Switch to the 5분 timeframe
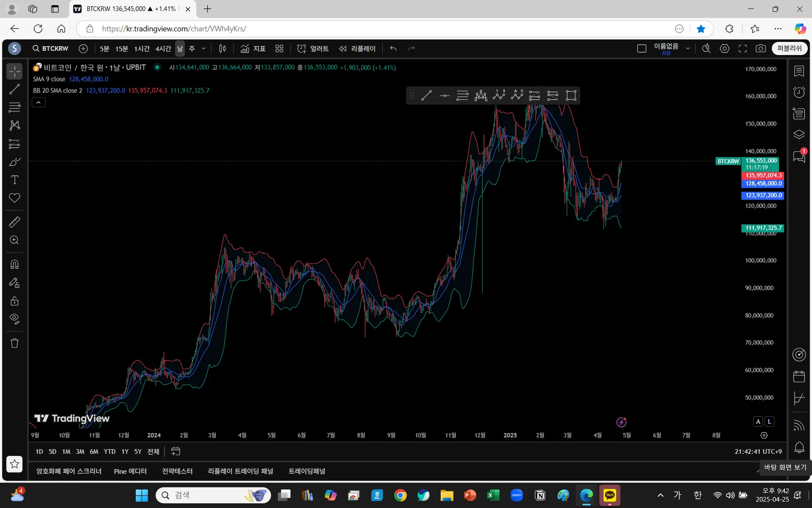The height and width of the screenshot is (508, 812). click(x=104, y=48)
